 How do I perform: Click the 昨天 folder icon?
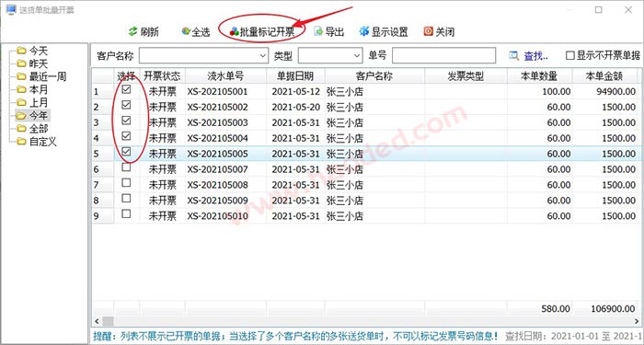coord(21,63)
